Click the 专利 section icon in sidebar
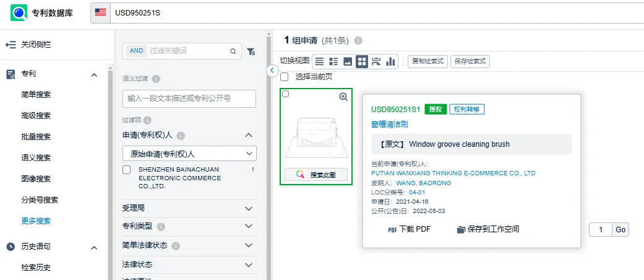This screenshot has height=280, width=644. [11, 74]
